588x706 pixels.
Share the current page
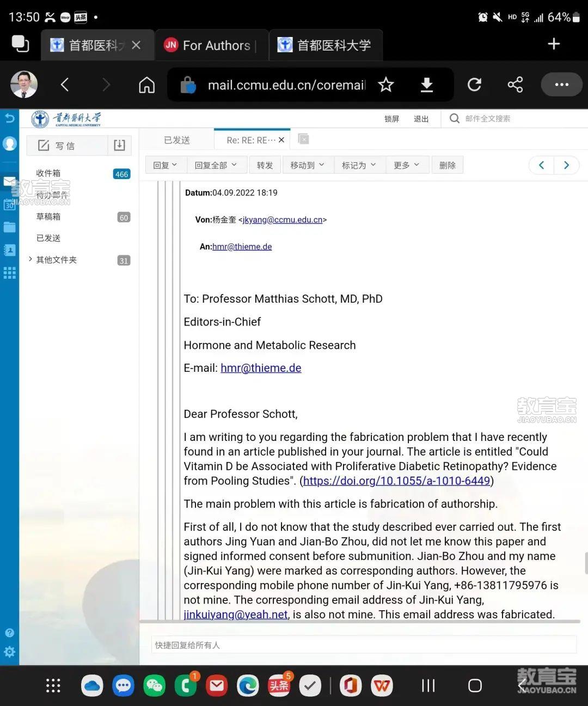click(515, 84)
